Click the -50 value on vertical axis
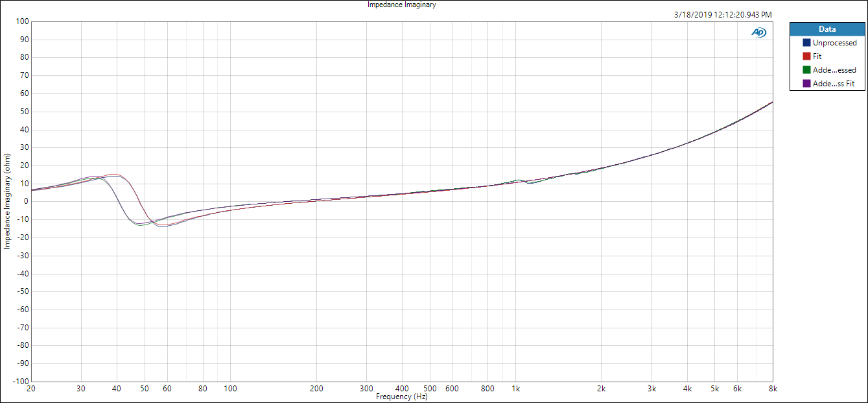Image resolution: width=868 pixels, height=403 pixels. point(23,291)
